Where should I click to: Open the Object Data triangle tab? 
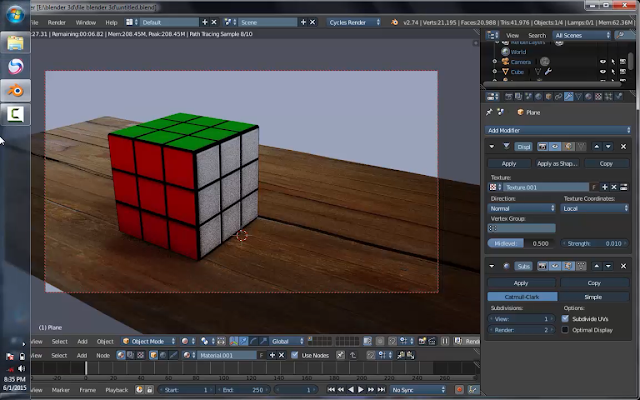[x=578, y=97]
